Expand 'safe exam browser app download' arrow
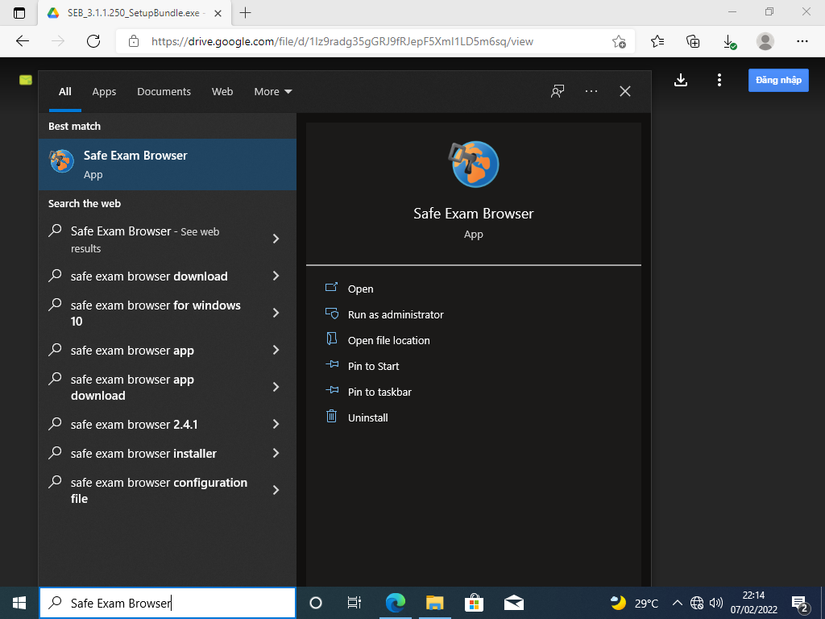Image resolution: width=825 pixels, height=619 pixels. [276, 387]
